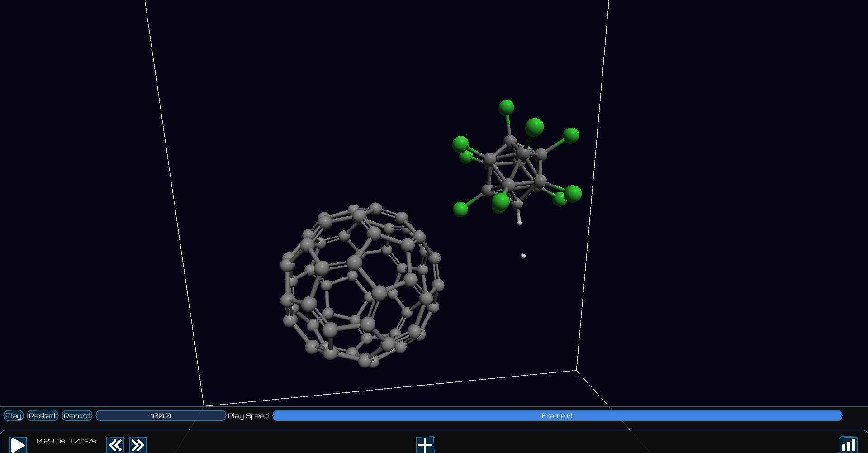Image resolution: width=868 pixels, height=453 pixels.
Task: Click the Play Speed label
Action: (248, 415)
